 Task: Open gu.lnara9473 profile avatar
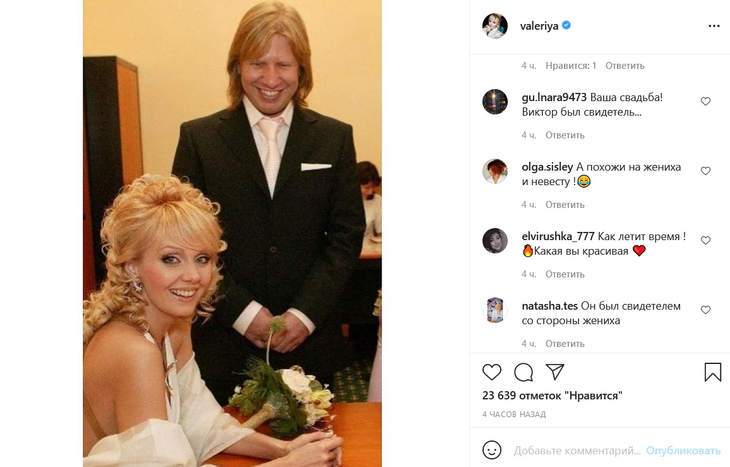click(495, 102)
